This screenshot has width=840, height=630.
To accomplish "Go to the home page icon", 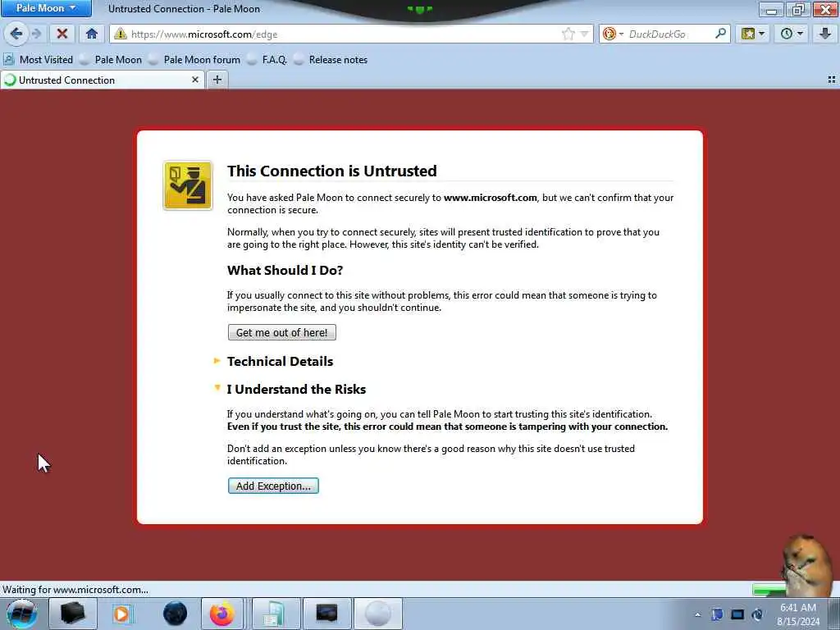I will coord(92,34).
